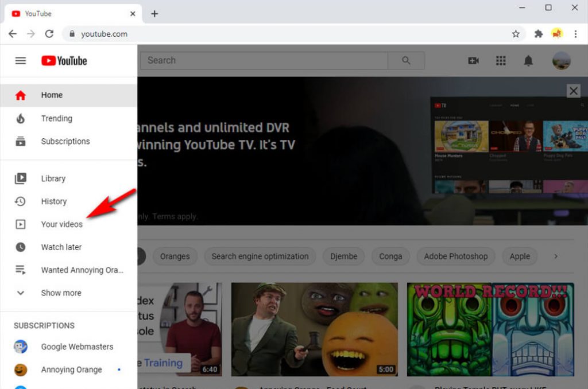588x389 pixels.
Task: Open the 5:00 Annoying Orange video thumbnail
Action: (314, 329)
